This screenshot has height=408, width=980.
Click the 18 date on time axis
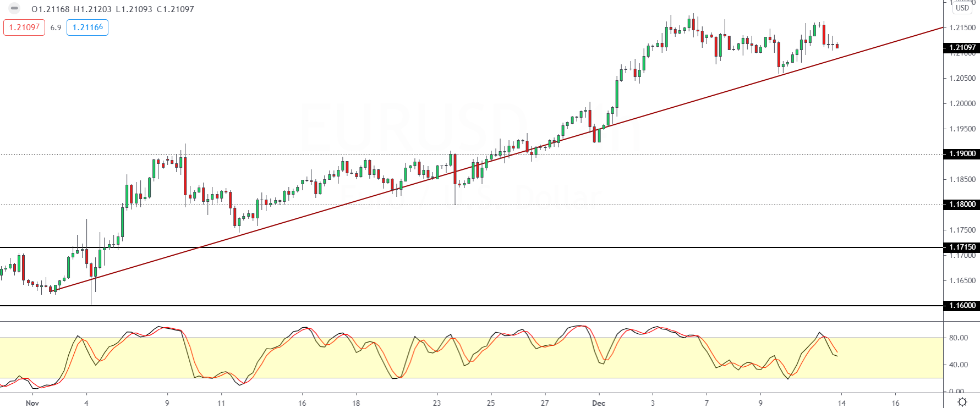356,403
